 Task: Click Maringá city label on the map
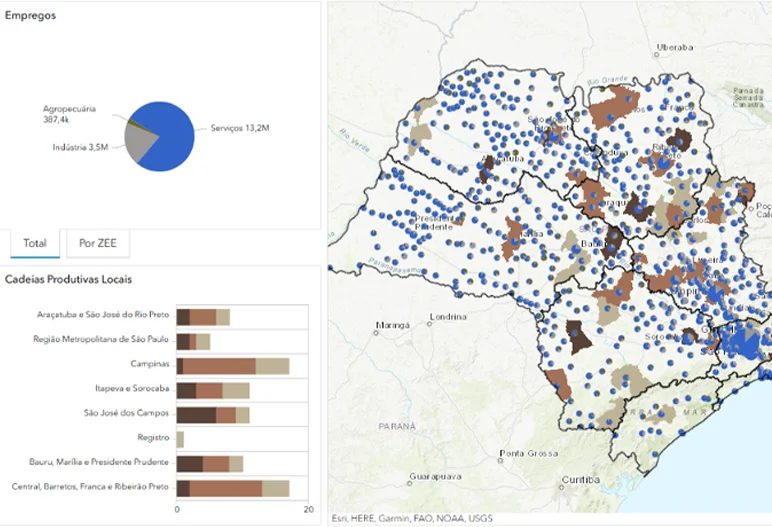coord(392,326)
